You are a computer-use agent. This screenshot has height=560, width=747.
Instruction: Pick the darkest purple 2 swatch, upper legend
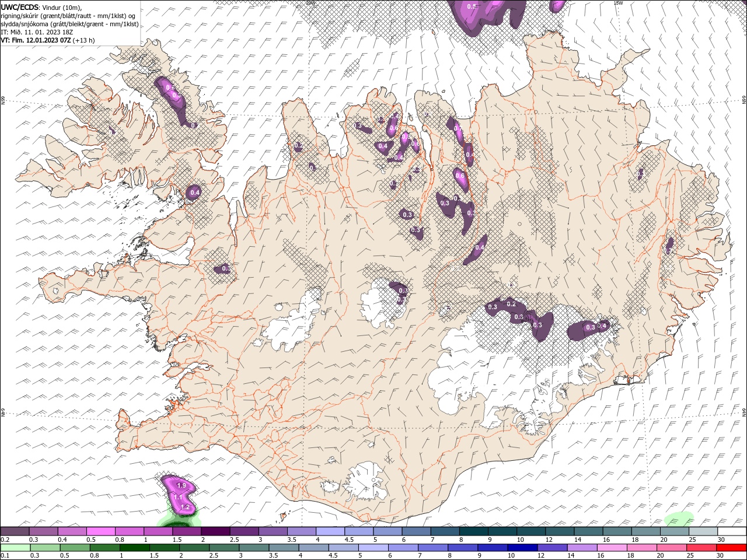point(215,531)
